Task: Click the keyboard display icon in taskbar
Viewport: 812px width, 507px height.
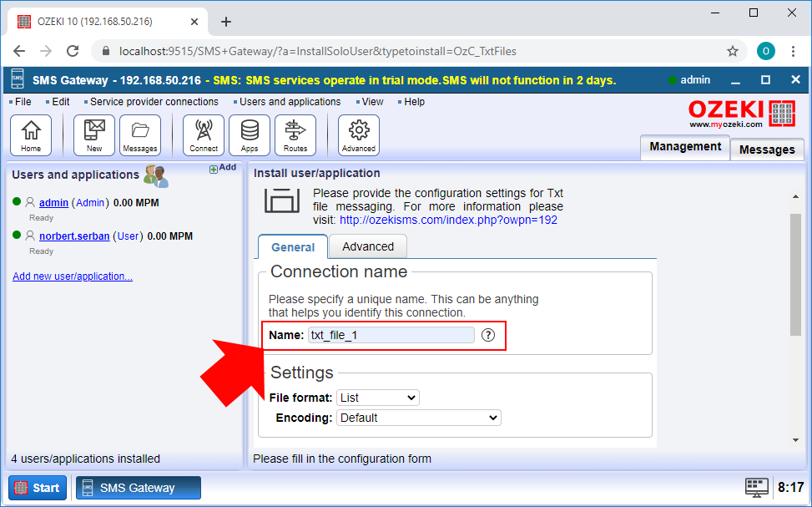Action: point(757,488)
